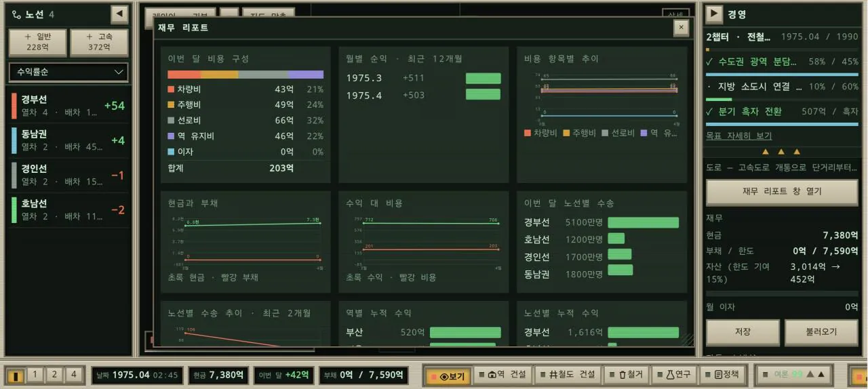868x389 pixels.
Task: Set game speed to 2x
Action: (x=55, y=375)
